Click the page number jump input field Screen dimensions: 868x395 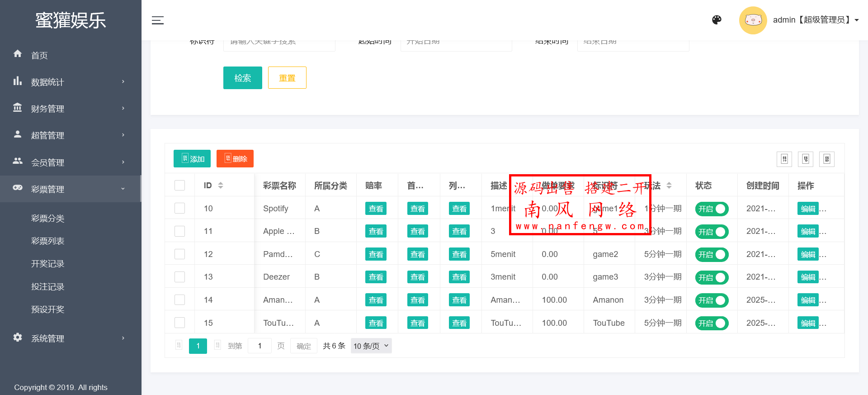point(259,346)
